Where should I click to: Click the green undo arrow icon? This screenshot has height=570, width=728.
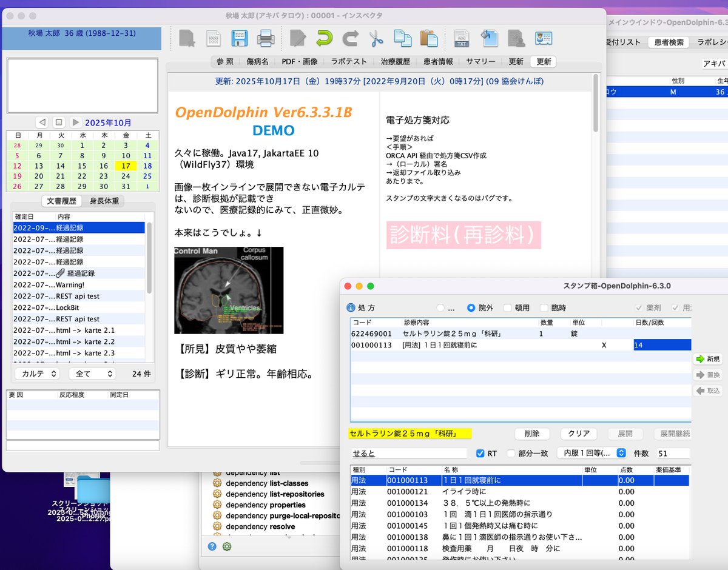coord(324,39)
